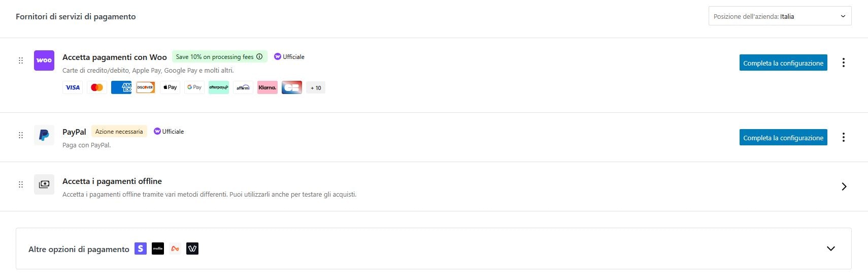The height and width of the screenshot is (279, 868).
Task: Click the Azione necessaria badge on PayPal
Action: point(119,131)
